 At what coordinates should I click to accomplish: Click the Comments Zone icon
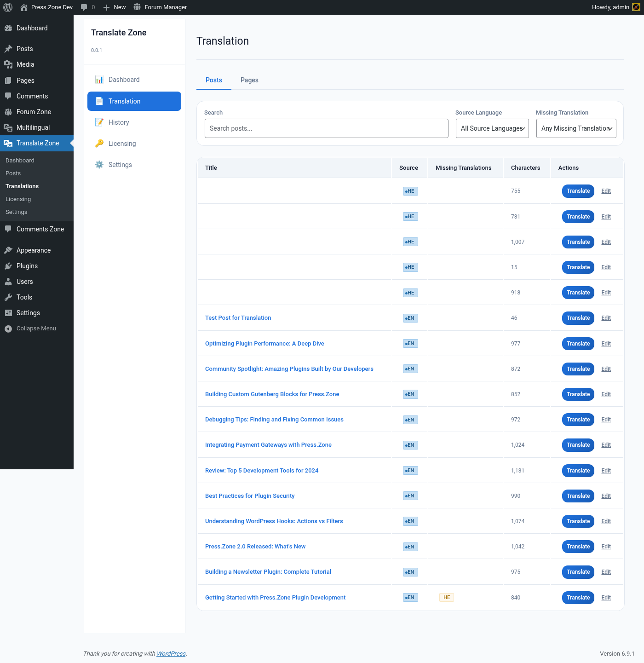(x=8, y=229)
